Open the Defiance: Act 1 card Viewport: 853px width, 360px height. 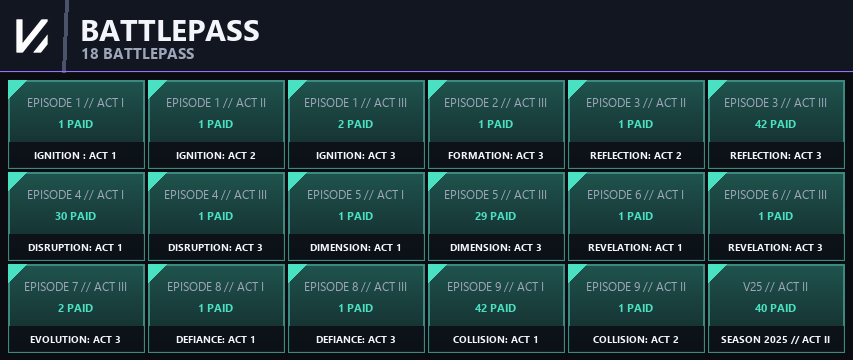pos(216,308)
